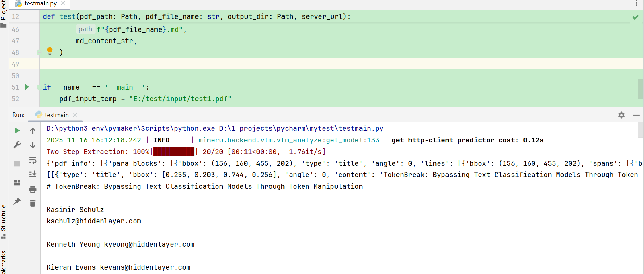Click the green inspection checkmark

(x=635, y=17)
